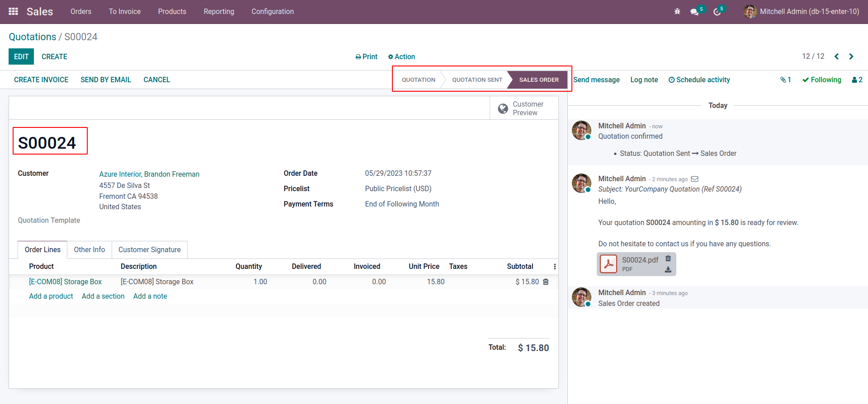Click Schedule activity
This screenshot has height=404, width=868.
699,80
